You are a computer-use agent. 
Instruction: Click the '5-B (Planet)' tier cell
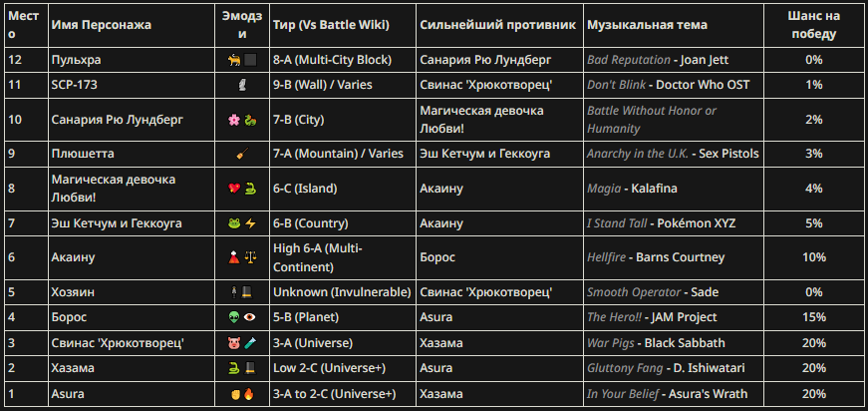[x=306, y=317]
